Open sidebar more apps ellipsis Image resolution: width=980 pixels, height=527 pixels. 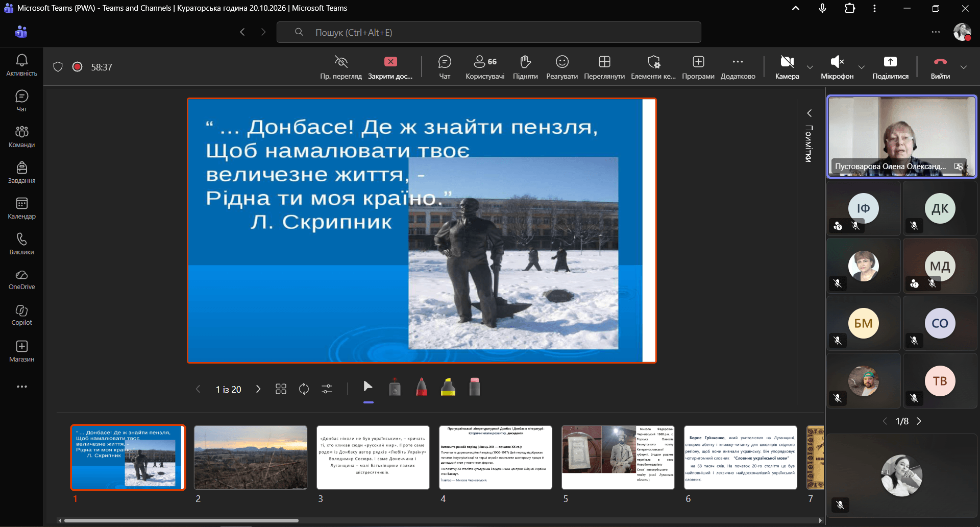[21, 387]
